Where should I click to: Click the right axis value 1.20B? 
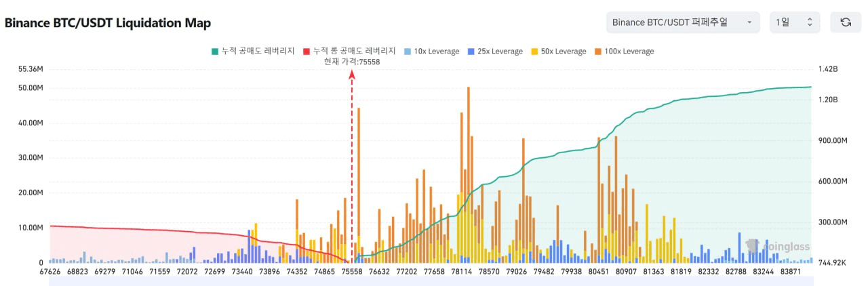click(827, 100)
